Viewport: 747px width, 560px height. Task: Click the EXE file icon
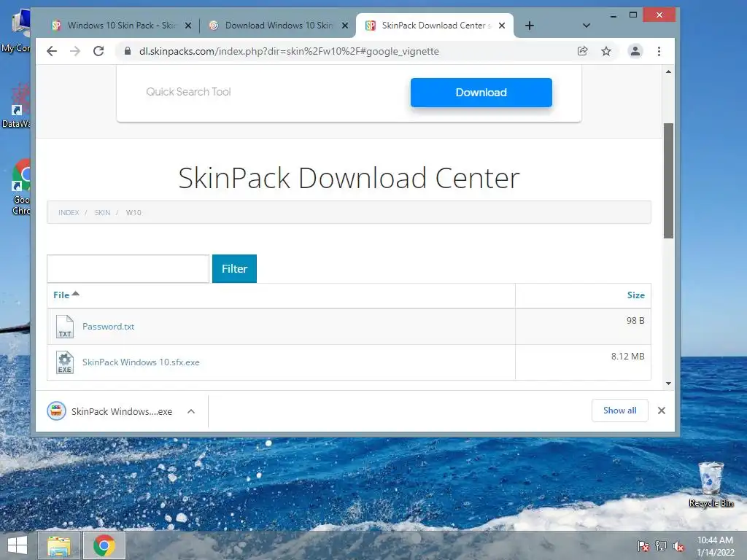(65, 362)
